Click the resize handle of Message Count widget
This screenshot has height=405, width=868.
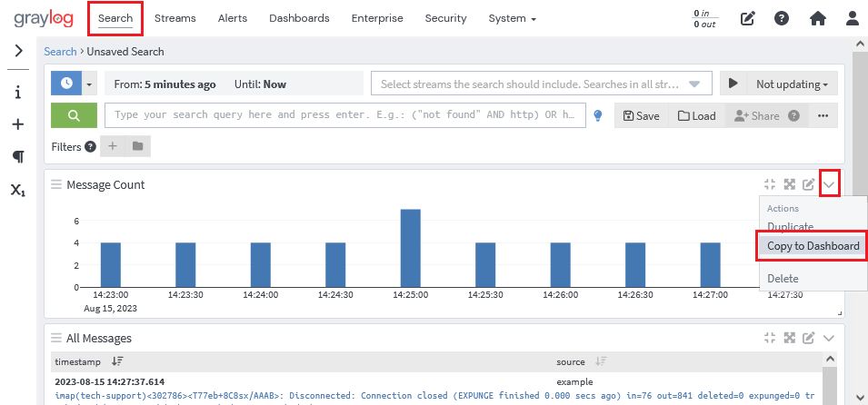[x=841, y=313]
